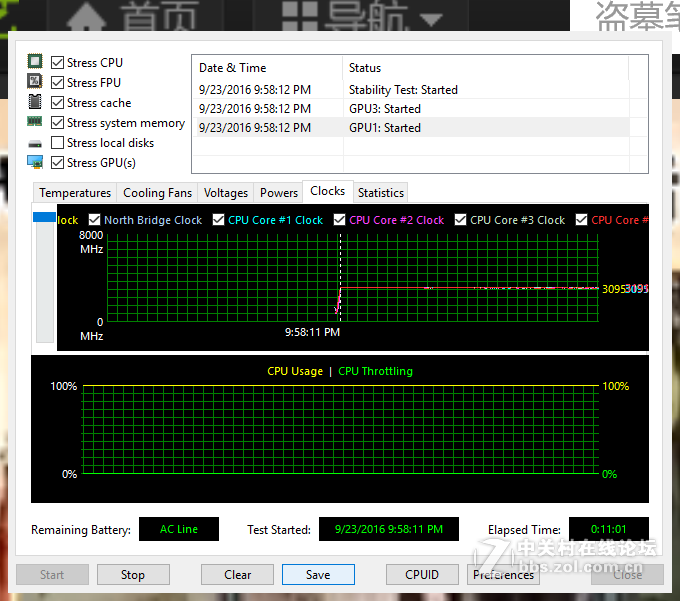
Task: Click the cache chip icon beside Stress cache
Action: click(35, 101)
